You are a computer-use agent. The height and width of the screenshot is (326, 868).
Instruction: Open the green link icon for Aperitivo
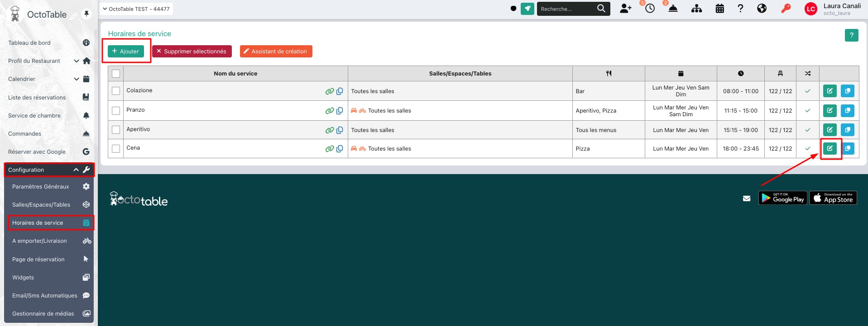coord(330,130)
